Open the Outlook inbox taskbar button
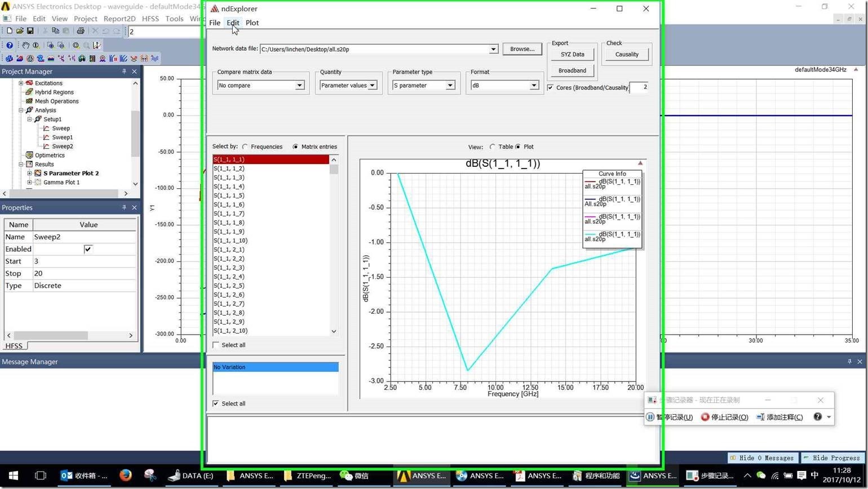 [x=85, y=475]
